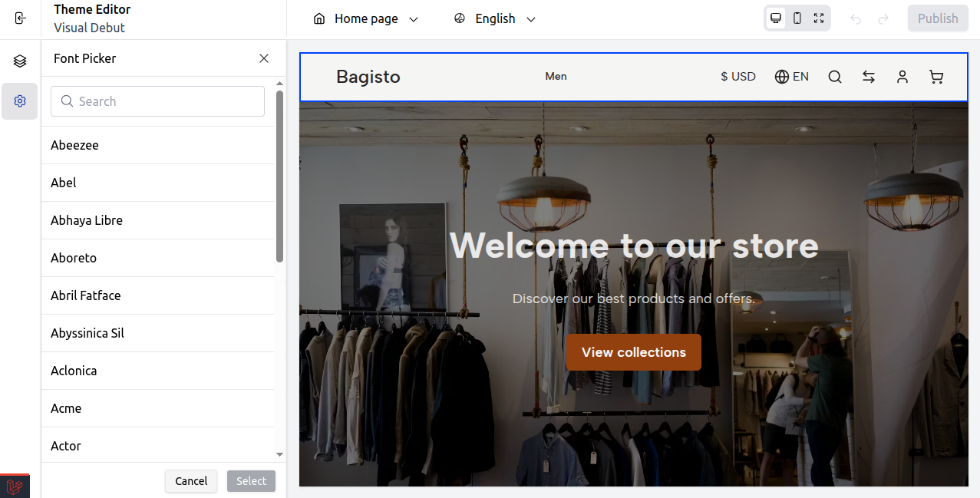Switch to desktop preview mode

[x=776, y=18]
